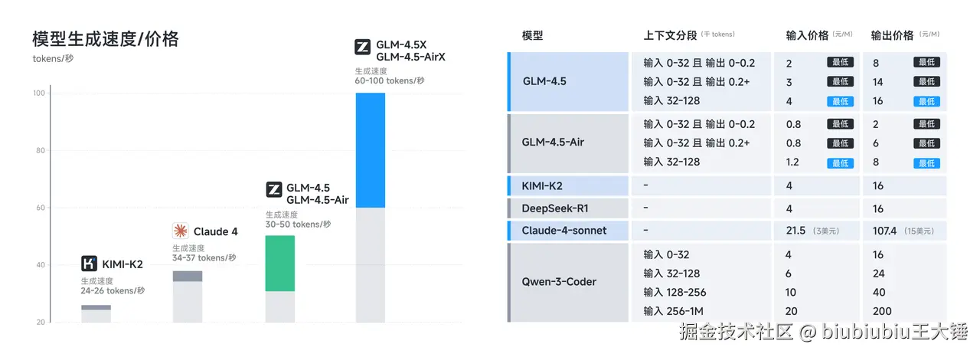The width and height of the screenshot is (980, 354).
Task: Select the blue GLM-4.5X speed bar
Action: [371, 150]
